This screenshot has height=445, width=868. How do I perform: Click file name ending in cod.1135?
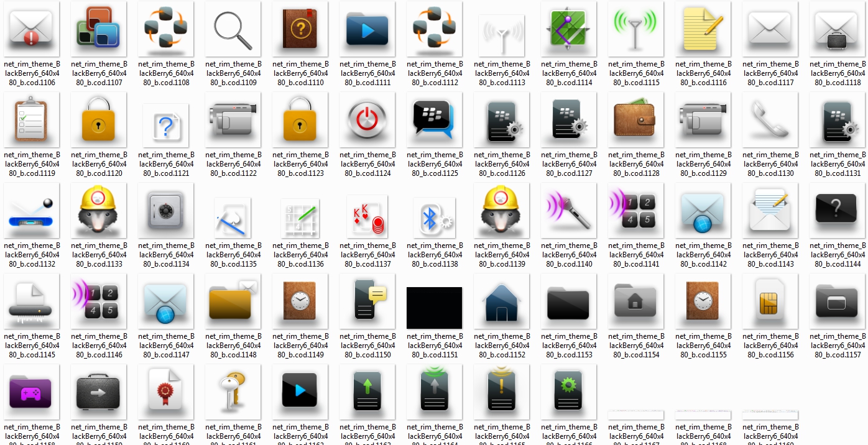(x=233, y=255)
